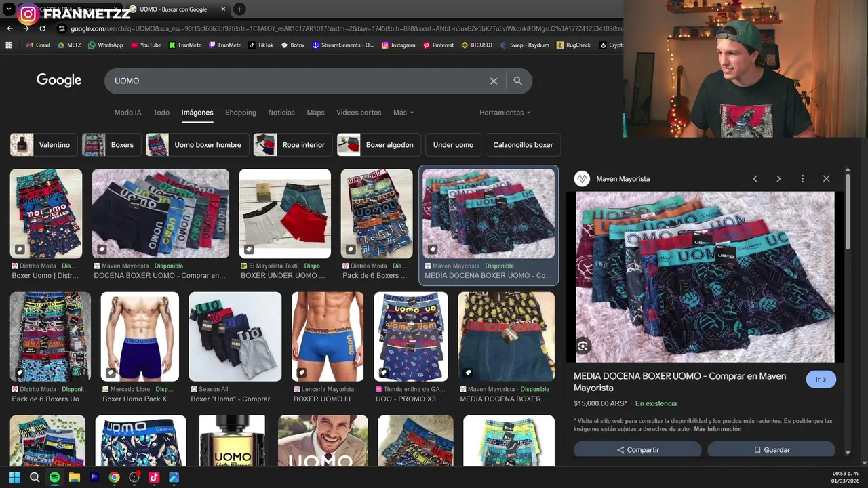Go to the previous image in the preview panel
The image size is (868, 488).
coord(755,179)
